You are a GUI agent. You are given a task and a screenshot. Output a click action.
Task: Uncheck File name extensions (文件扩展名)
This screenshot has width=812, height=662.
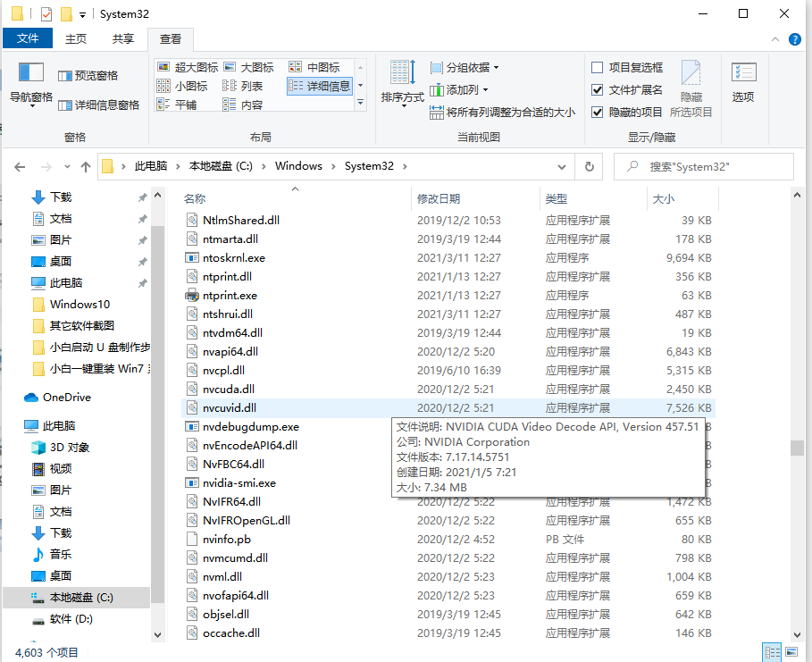click(597, 90)
